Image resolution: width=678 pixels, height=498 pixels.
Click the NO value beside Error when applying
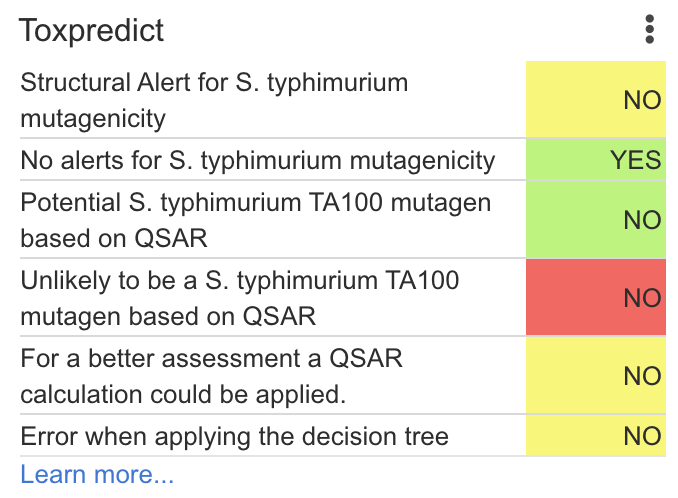coord(642,436)
